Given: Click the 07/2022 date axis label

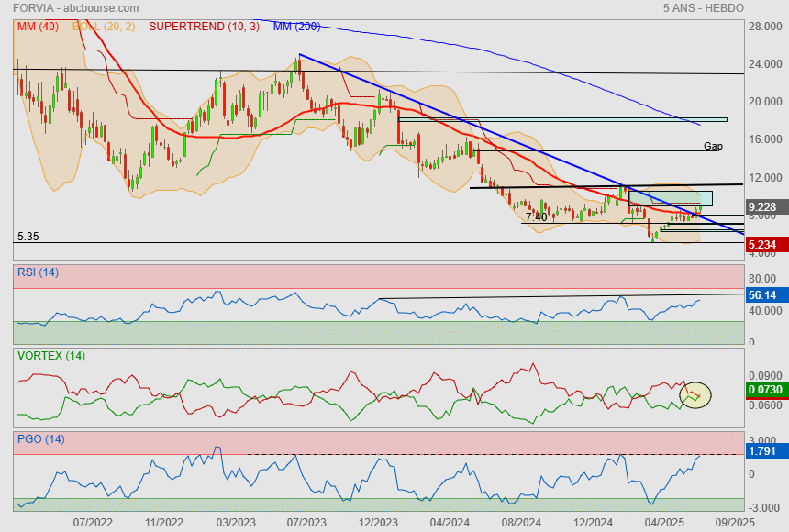Looking at the screenshot, I should coord(93,523).
